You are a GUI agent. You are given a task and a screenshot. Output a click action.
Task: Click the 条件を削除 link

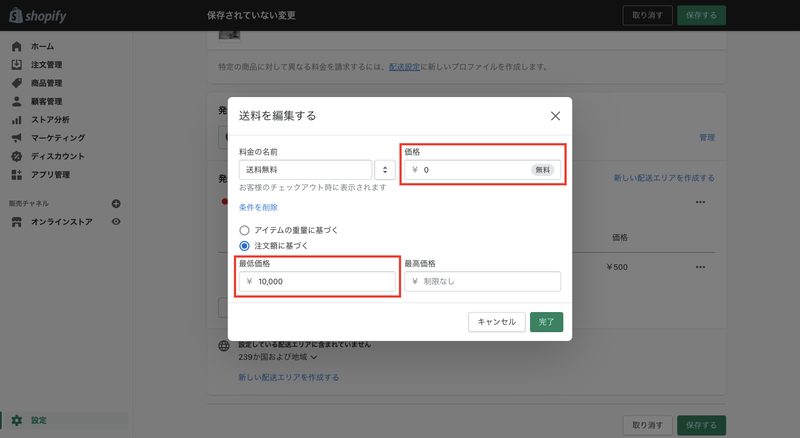click(258, 207)
